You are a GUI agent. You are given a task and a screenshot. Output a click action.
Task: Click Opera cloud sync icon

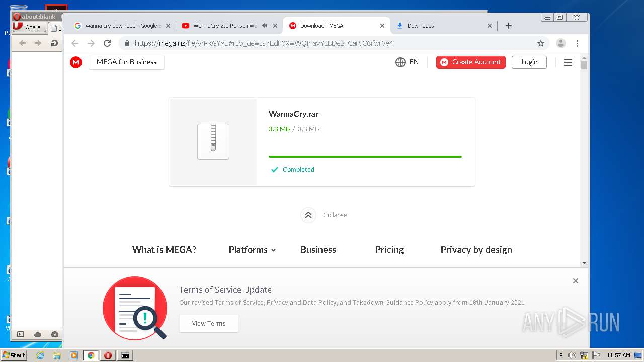pyautogui.click(x=38, y=334)
